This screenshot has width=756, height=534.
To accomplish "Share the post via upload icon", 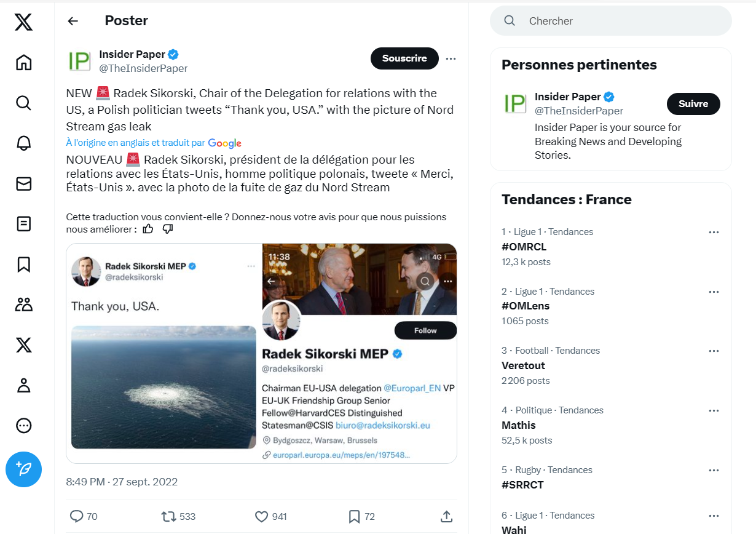I will pos(447,516).
